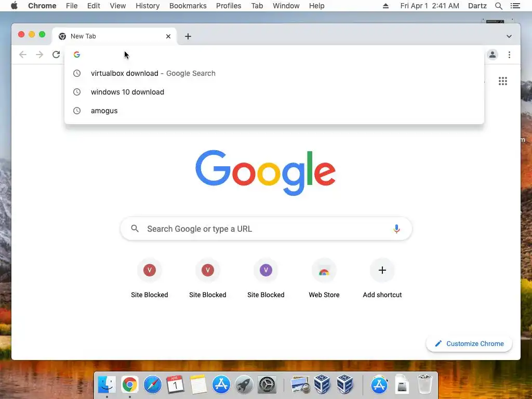Open Calendar from the dock
The image size is (532, 399).
175,385
